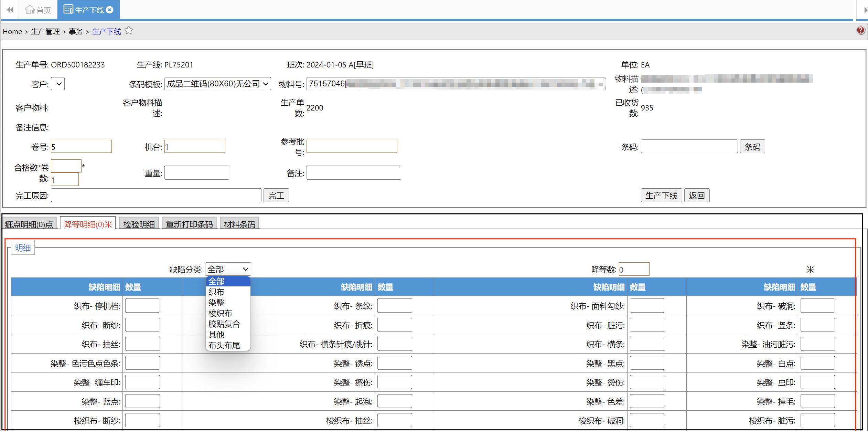Expand the 物料号 combo box arrow
868x431 pixels.
pyautogui.click(x=601, y=84)
